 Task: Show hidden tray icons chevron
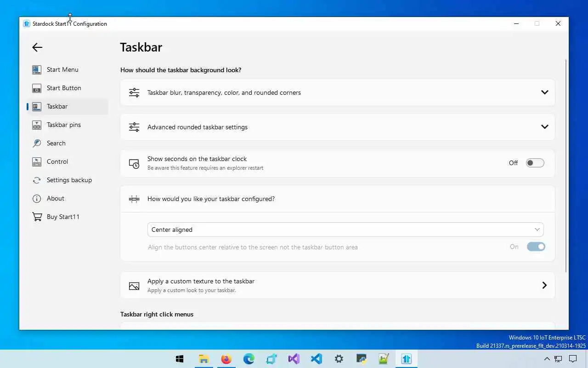547,359
